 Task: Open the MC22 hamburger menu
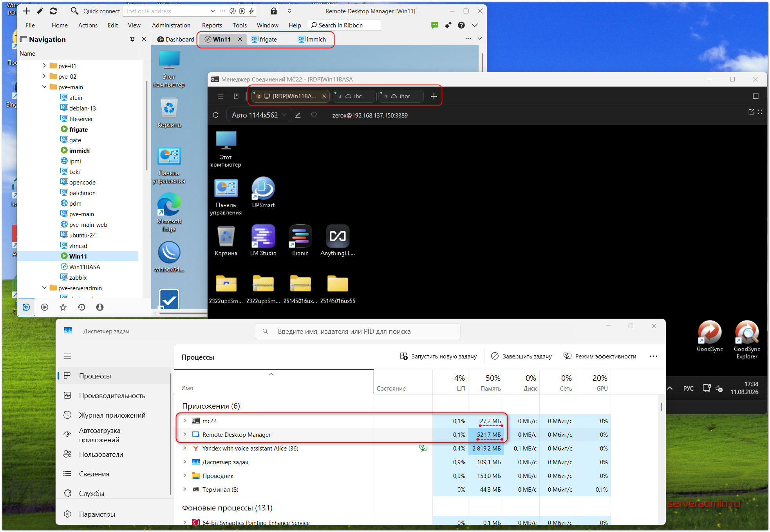coord(221,96)
